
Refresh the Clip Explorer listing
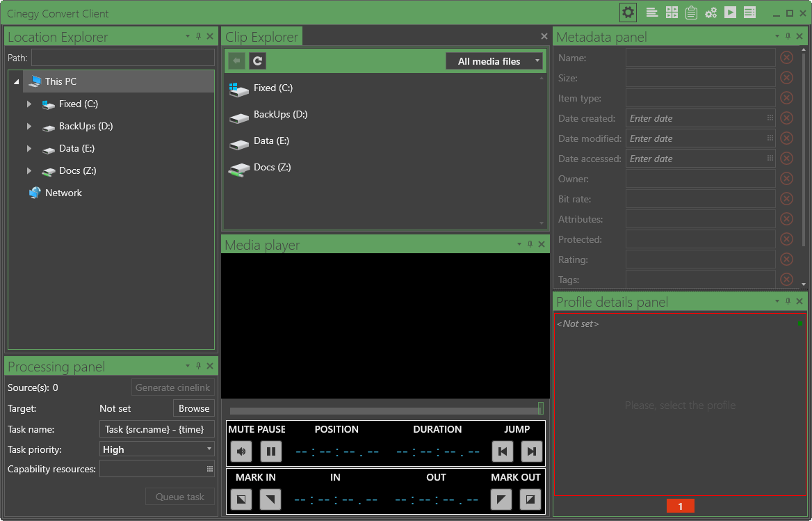pos(257,61)
